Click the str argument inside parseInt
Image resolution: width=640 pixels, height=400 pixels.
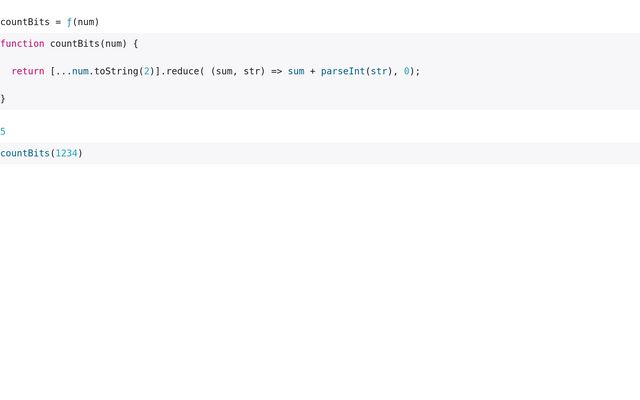coord(379,71)
